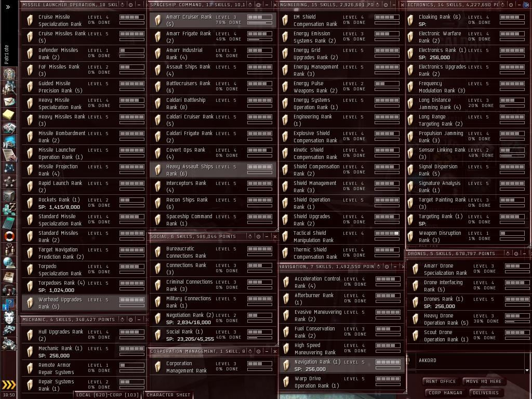
Task: Toggle pin on Drones window
Action: tap(516, 254)
